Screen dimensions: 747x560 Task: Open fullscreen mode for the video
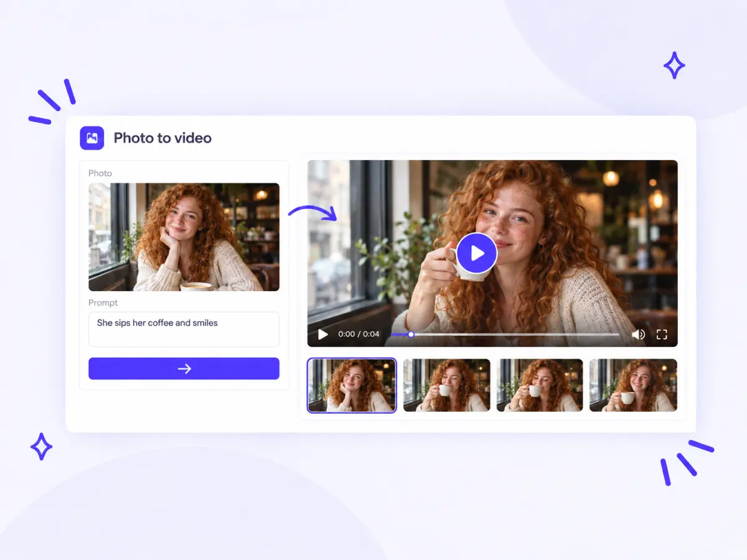point(662,335)
